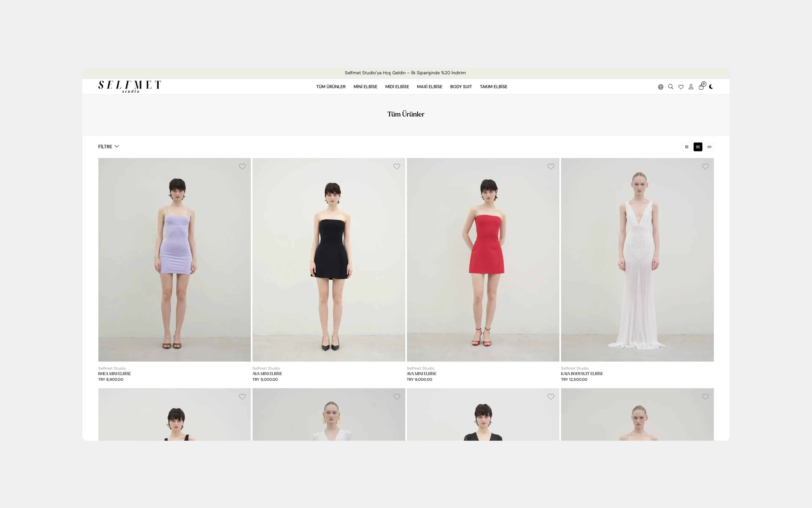The width and height of the screenshot is (812, 508).
Task: Favorite the second-row black strap dress
Action: point(242,397)
